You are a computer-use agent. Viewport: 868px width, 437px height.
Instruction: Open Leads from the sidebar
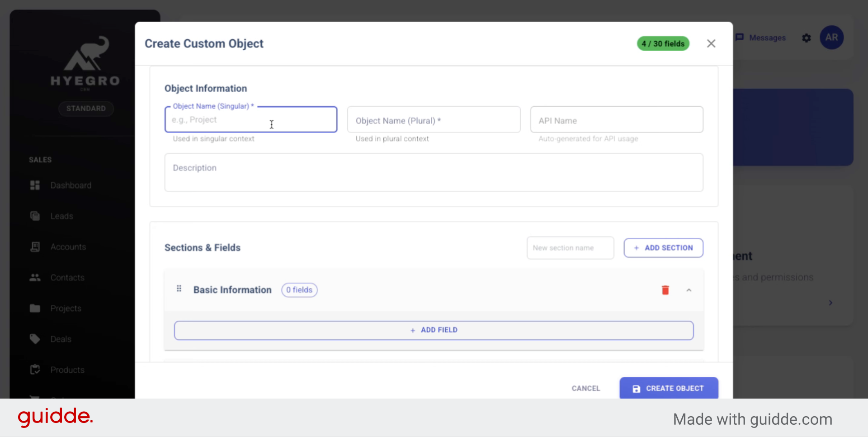click(x=35, y=216)
